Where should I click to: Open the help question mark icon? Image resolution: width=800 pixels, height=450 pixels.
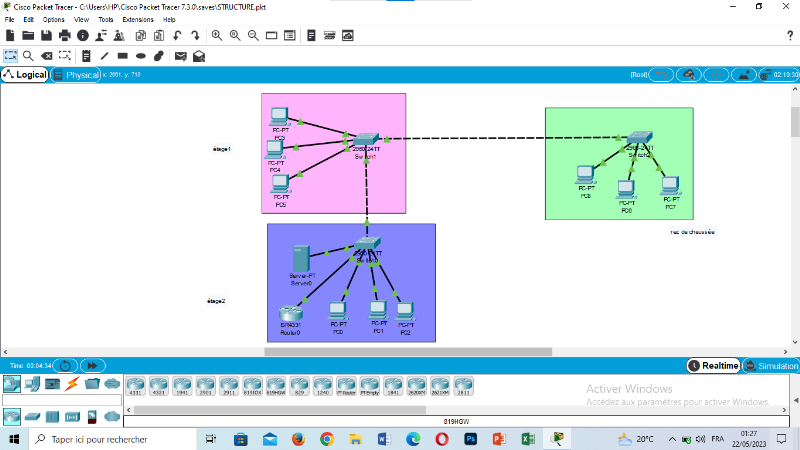coord(790,36)
